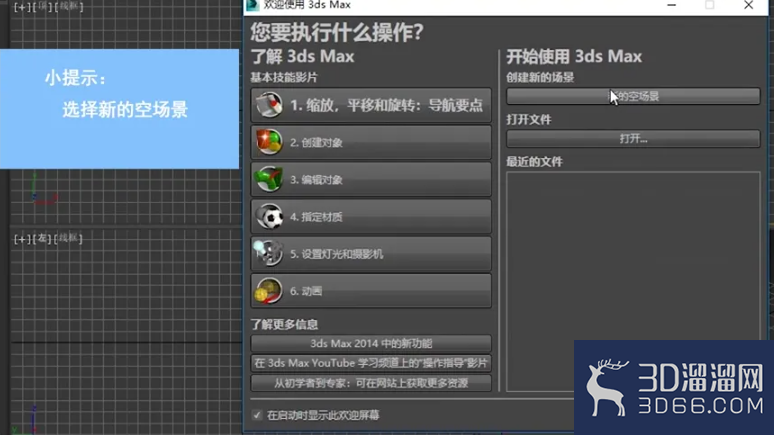Open 从初学者到专家 resources link
This screenshot has width=774, height=435.
pyautogui.click(x=371, y=383)
